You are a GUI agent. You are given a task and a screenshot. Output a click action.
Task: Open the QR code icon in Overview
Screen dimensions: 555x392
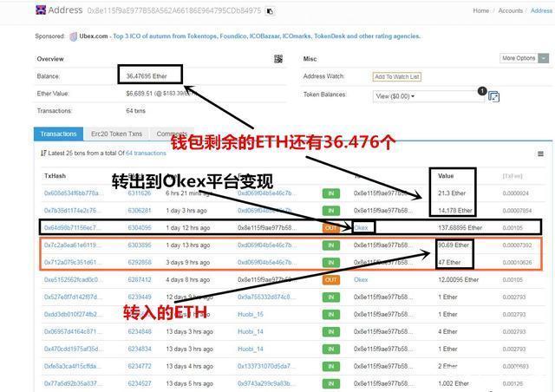278,59
